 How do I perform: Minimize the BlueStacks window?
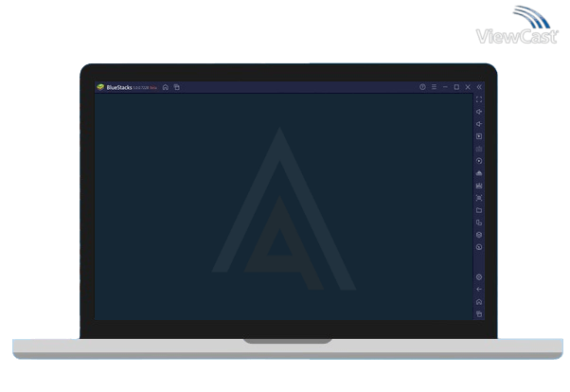[445, 87]
